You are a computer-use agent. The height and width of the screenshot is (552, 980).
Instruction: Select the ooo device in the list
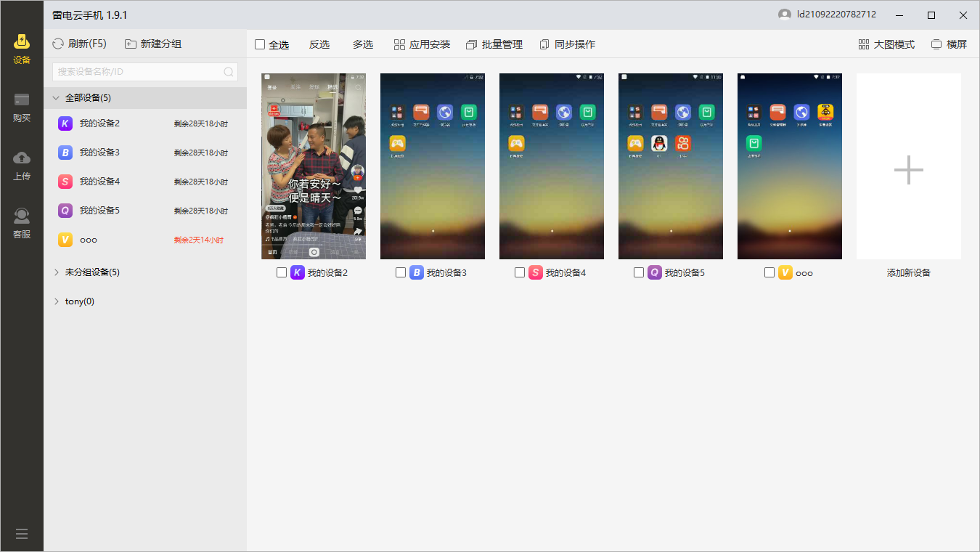145,240
